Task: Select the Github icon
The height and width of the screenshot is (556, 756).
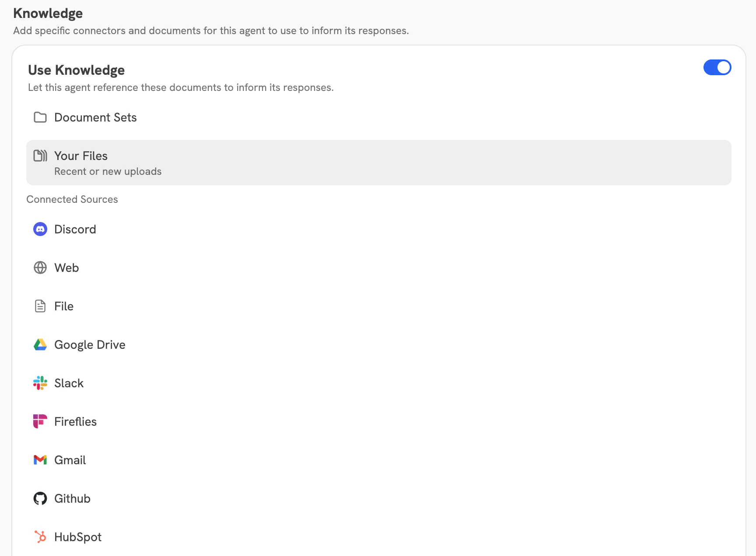Action: [40, 498]
